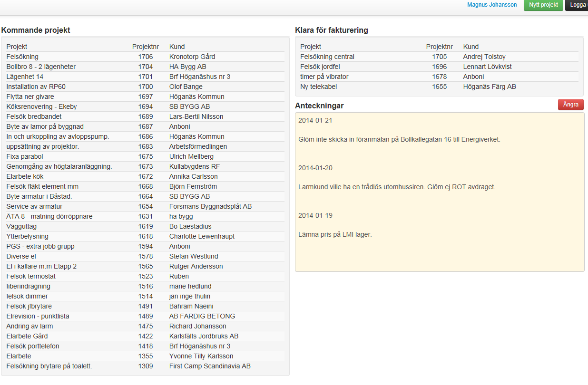The image size is (588, 385).
Task: Select the Installation av RP60 project
Action: tap(36, 87)
